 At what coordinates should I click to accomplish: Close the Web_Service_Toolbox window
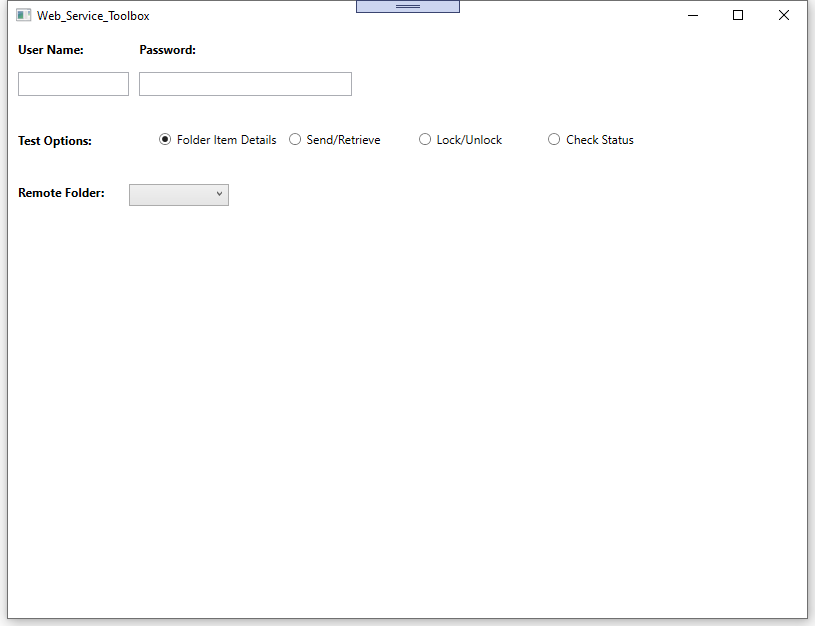[x=784, y=15]
